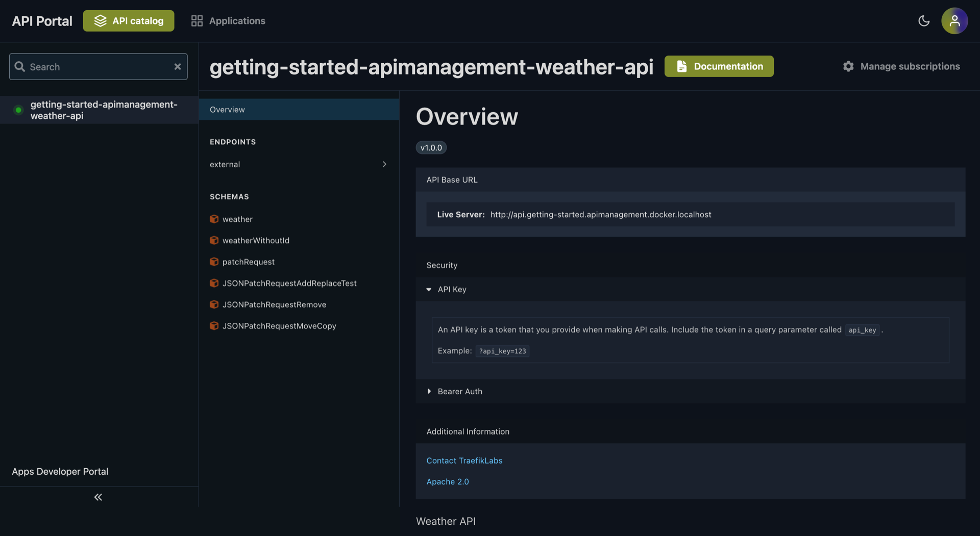This screenshot has width=980, height=536.
Task: Open the API catalog tab
Action: (129, 21)
